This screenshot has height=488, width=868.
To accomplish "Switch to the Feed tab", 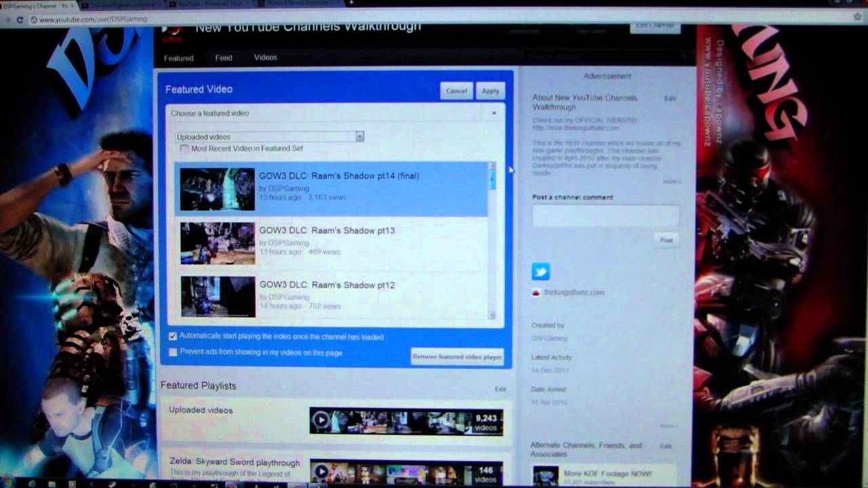I will pos(224,58).
